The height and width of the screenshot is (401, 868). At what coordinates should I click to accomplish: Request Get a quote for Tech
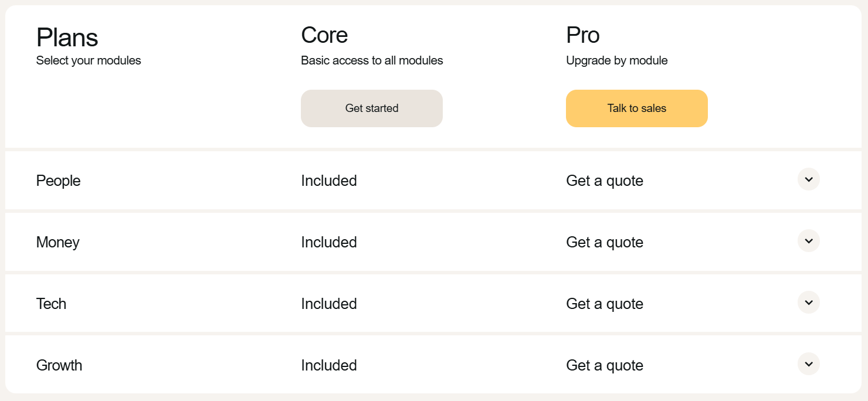click(x=604, y=304)
